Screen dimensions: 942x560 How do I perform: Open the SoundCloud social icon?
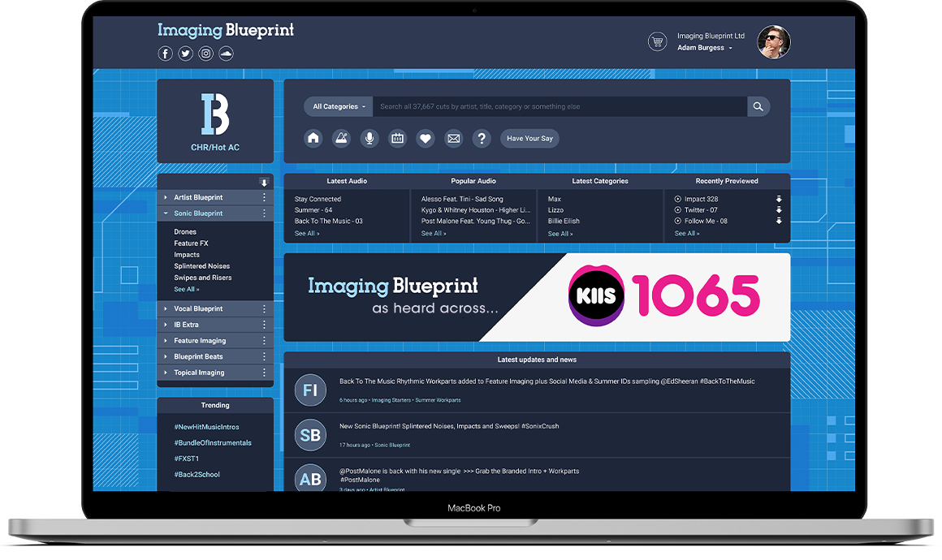pos(226,54)
